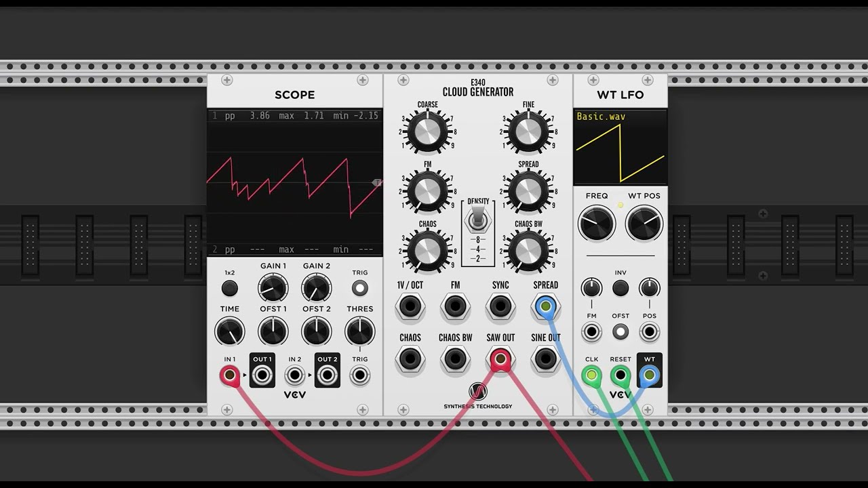Click the VCV logo on WT LFO module

[x=620, y=395]
